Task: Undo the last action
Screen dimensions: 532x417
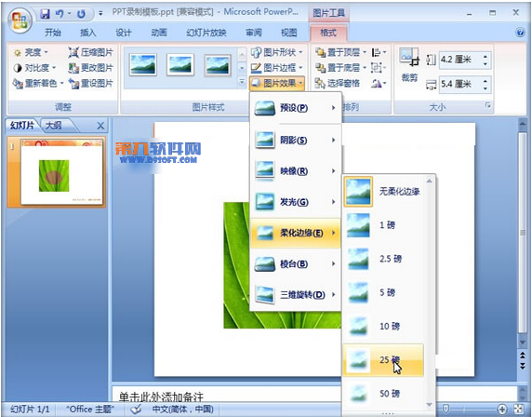Action: click(x=60, y=14)
